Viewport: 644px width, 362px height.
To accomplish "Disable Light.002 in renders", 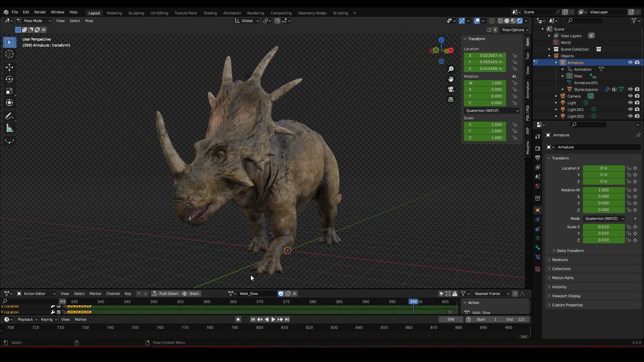I will click(637, 116).
